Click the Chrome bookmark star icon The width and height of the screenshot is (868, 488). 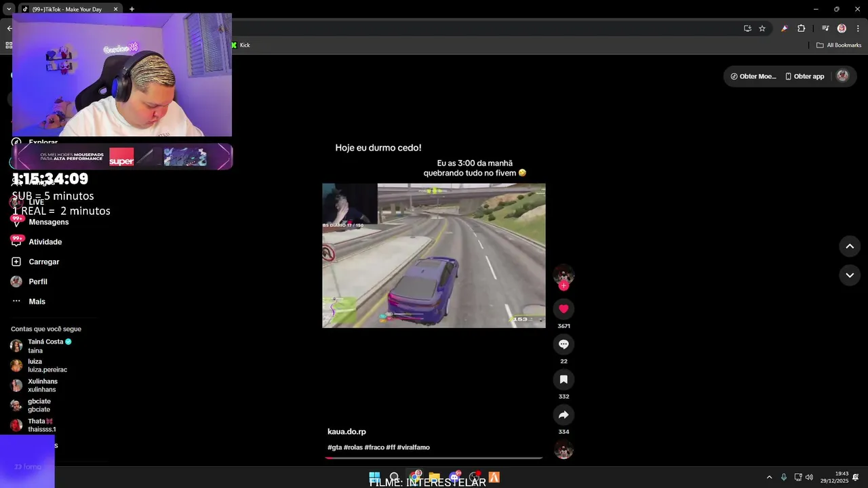[762, 28]
